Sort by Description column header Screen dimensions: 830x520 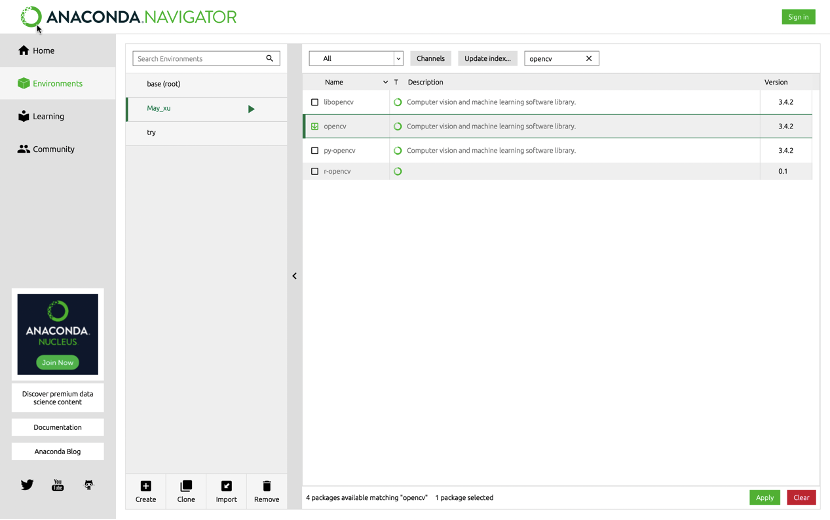coord(426,82)
